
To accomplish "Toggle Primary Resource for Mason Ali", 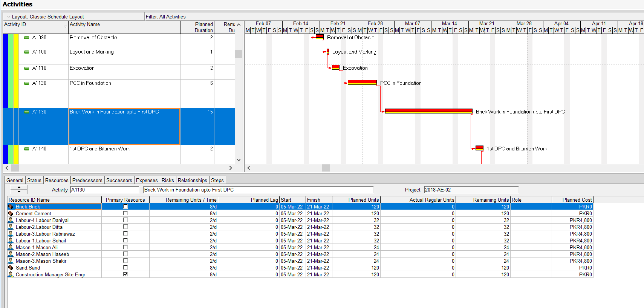I will pyautogui.click(x=125, y=247).
